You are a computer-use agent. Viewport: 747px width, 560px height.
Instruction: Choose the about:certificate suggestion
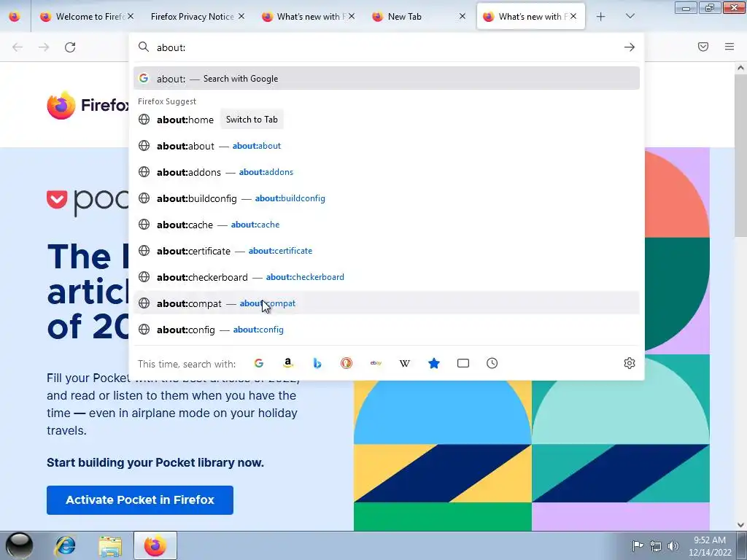pos(387,251)
